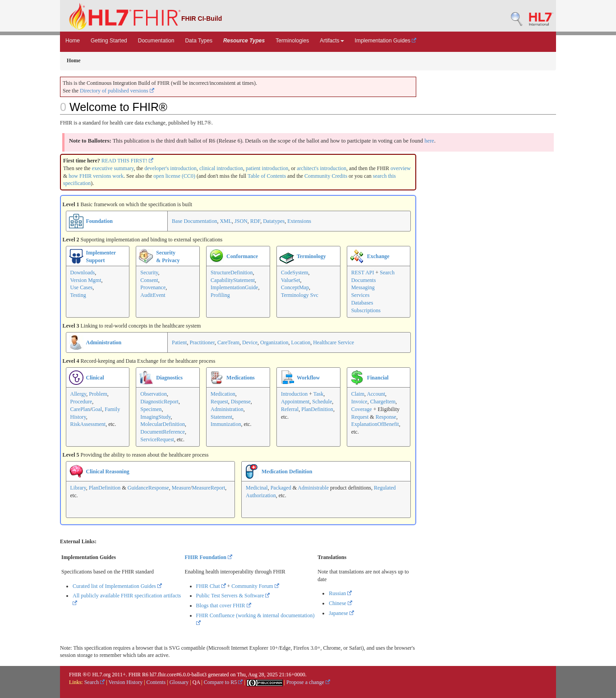616x698 pixels.
Task: Open the JSON link
Action: (x=241, y=221)
